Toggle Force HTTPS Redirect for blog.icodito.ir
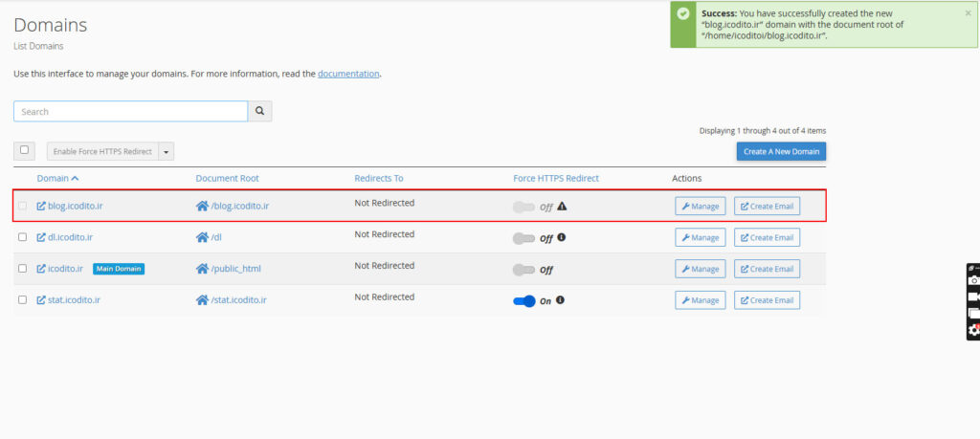 click(523, 207)
